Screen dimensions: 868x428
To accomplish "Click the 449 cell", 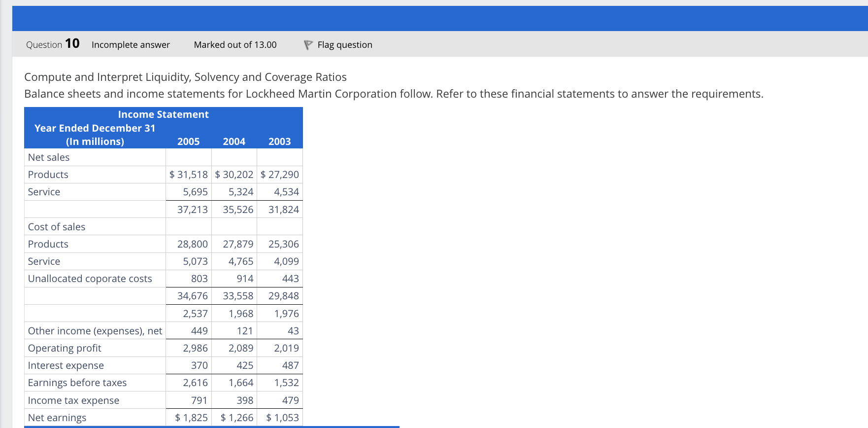I will (189, 331).
